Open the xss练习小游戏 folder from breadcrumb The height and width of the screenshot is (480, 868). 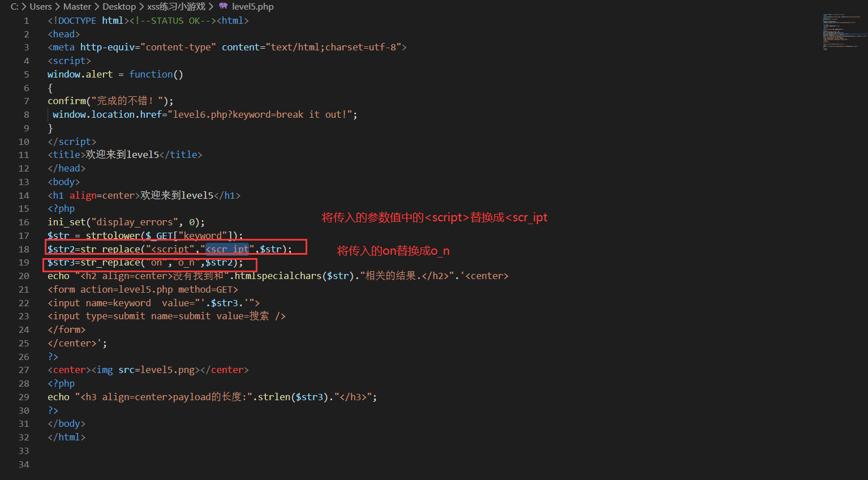(x=176, y=6)
